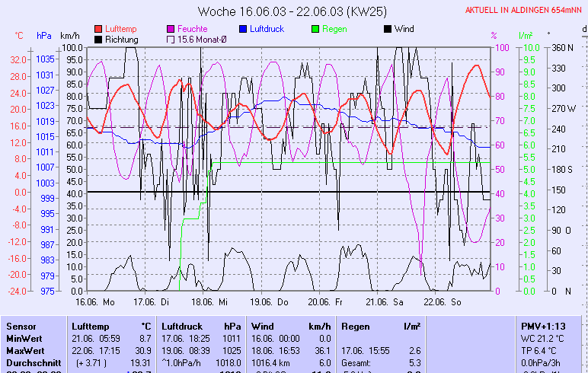Click the PMV+1:13 header cell

542,326
